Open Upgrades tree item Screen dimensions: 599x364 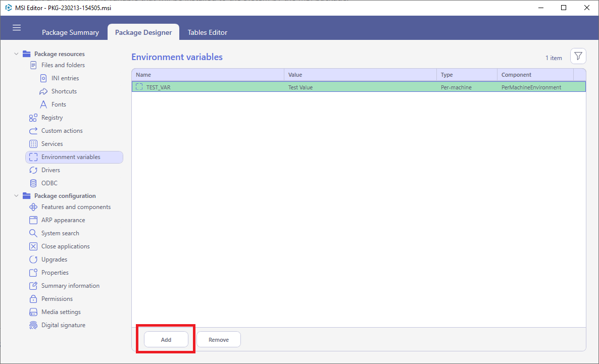pos(54,259)
